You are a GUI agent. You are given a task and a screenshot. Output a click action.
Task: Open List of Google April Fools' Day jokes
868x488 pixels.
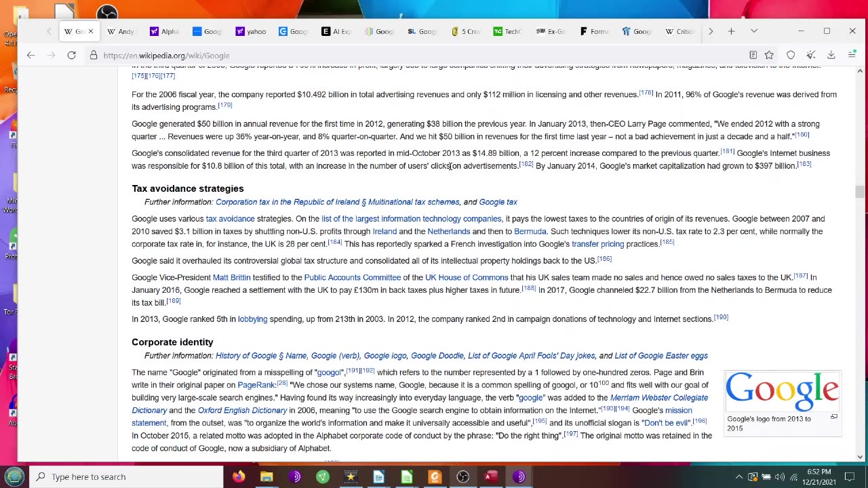[531, 356]
